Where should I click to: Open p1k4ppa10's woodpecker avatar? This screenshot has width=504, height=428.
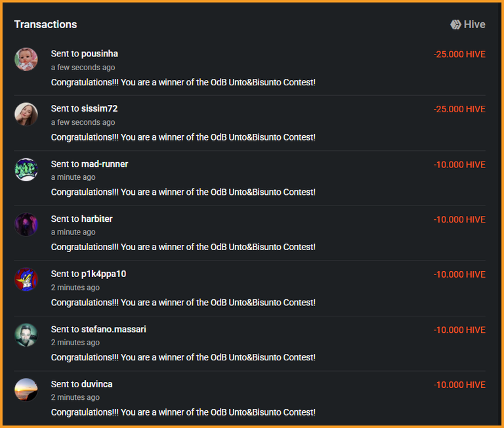pyautogui.click(x=26, y=280)
